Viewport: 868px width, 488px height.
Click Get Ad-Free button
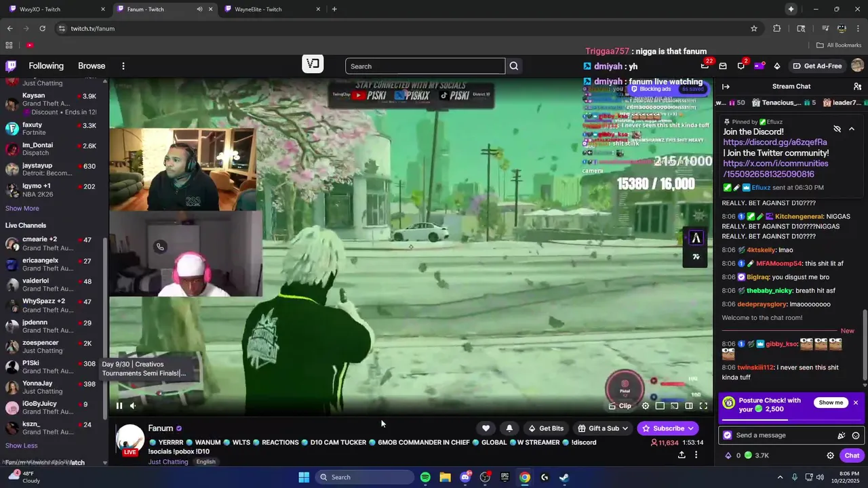816,66
